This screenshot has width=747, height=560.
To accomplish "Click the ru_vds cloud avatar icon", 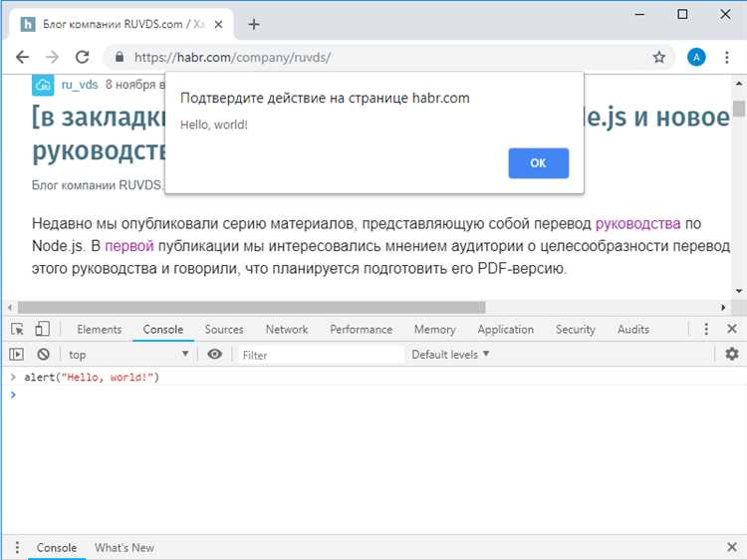I will (x=43, y=85).
